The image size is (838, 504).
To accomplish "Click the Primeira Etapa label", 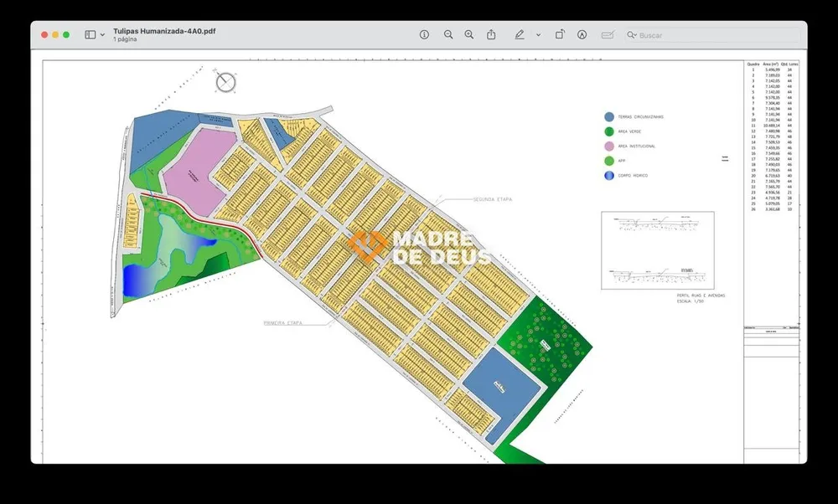I will tap(282, 323).
